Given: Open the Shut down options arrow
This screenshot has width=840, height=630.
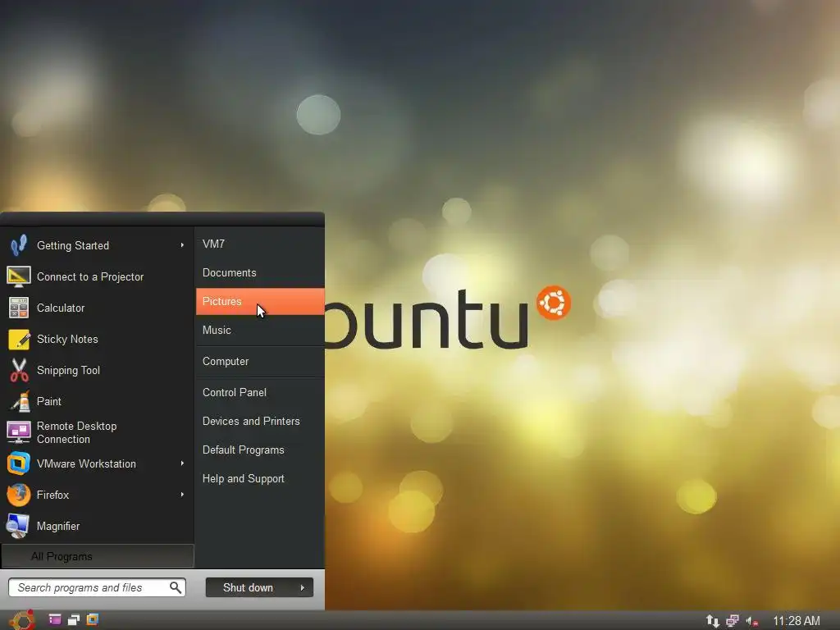Looking at the screenshot, I should (x=303, y=587).
